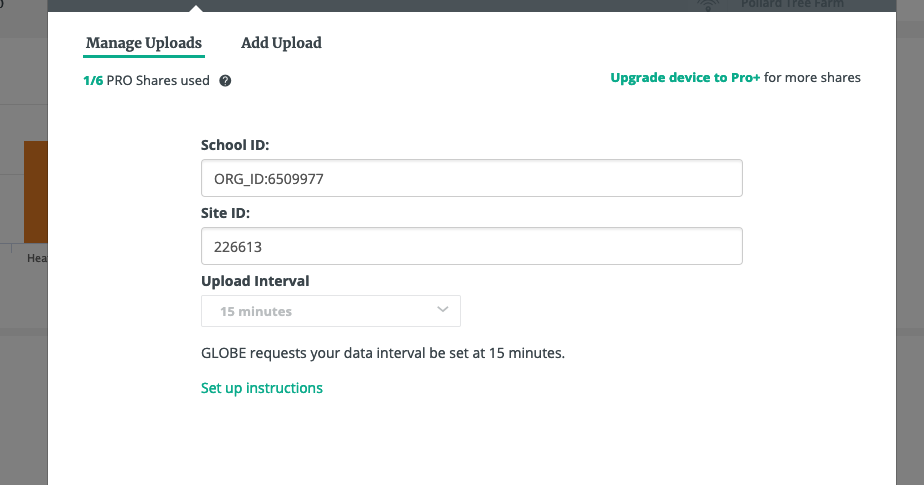Click the dropdown chevron in Upload Interval

[443, 310]
